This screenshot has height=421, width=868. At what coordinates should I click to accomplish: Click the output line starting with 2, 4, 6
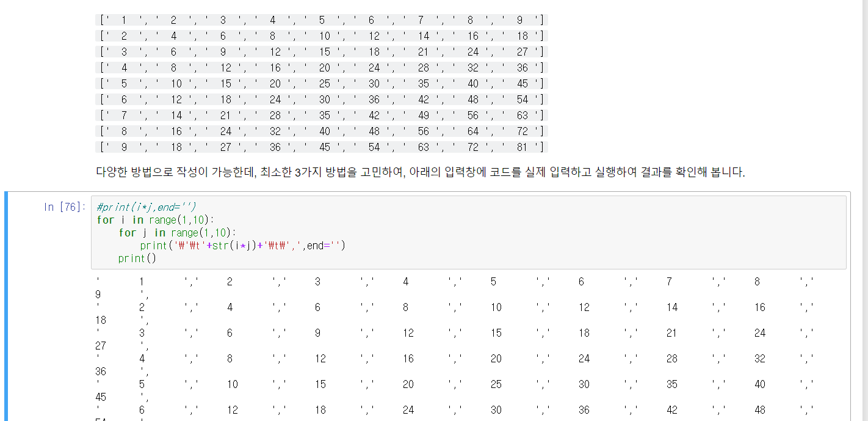pos(455,307)
